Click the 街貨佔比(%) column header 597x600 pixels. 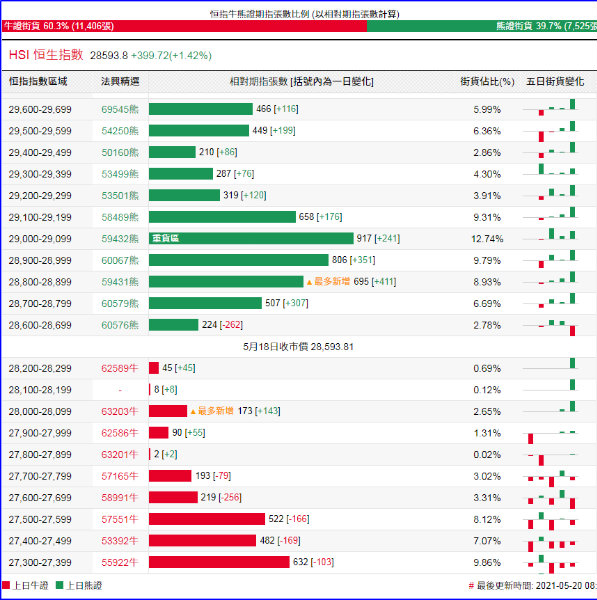point(487,82)
